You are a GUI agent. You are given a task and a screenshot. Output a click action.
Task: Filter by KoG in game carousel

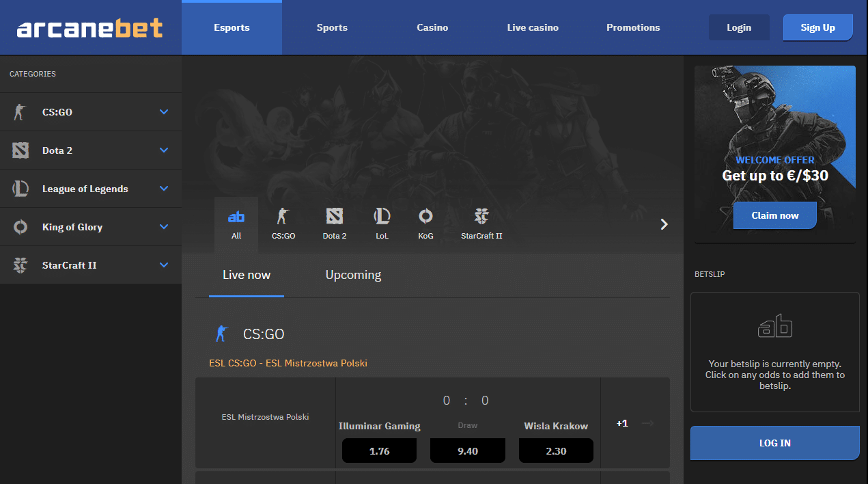[425, 224]
